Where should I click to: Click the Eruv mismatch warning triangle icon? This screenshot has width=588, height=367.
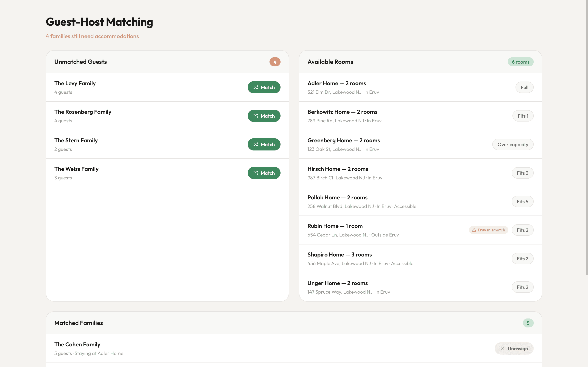click(x=474, y=230)
